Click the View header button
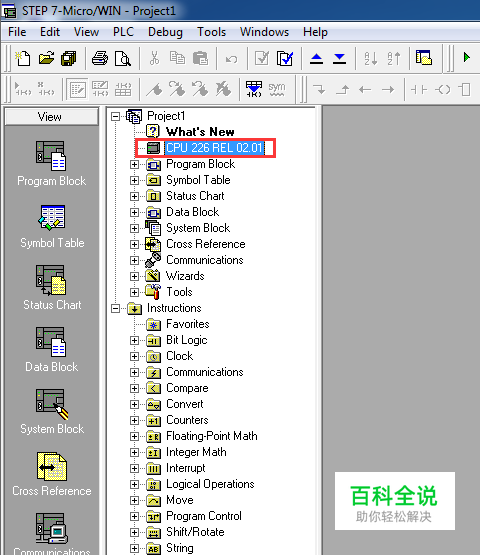 click(52, 117)
